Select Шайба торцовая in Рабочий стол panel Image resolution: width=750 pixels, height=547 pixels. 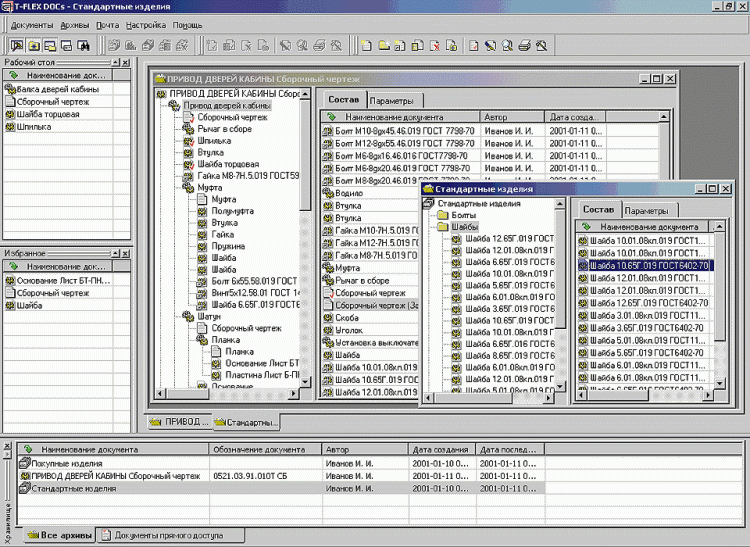click(48, 114)
